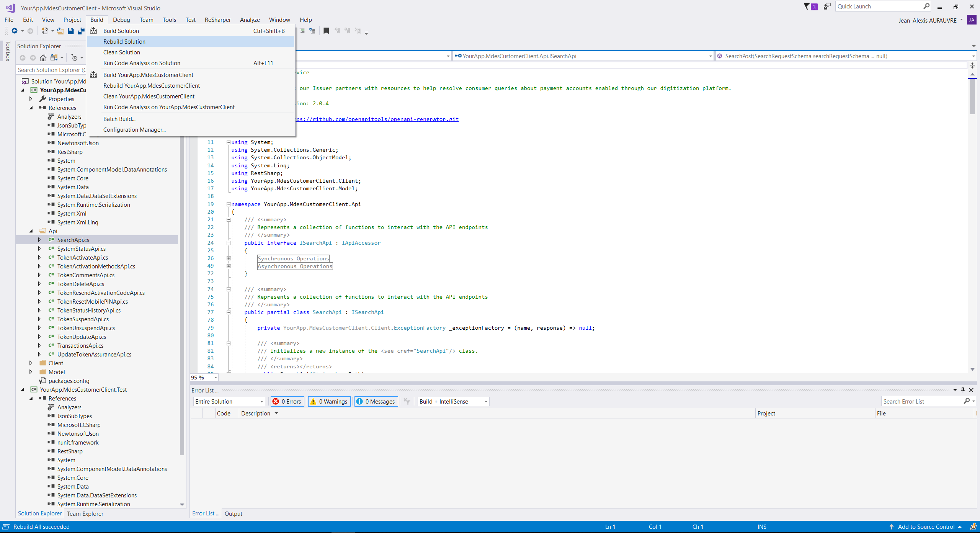Viewport: 980px width, 533px height.
Task: Click Sync with Active Document icon
Action: [54, 58]
